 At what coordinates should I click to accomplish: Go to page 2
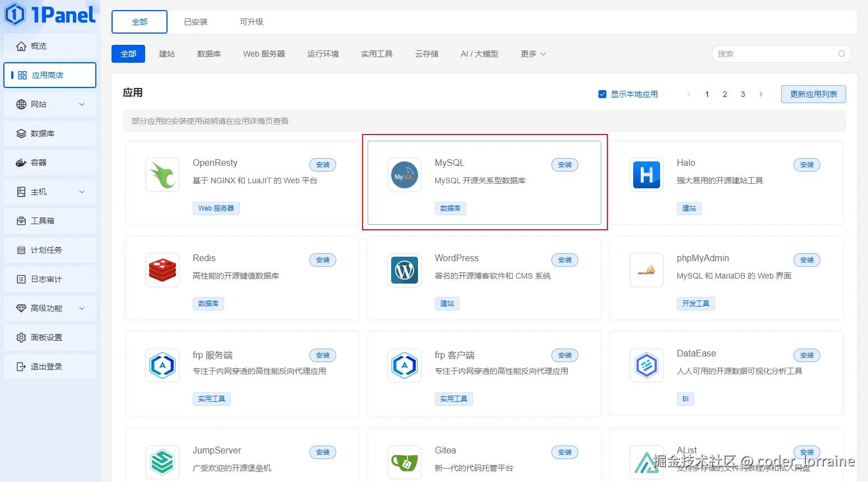click(x=725, y=94)
